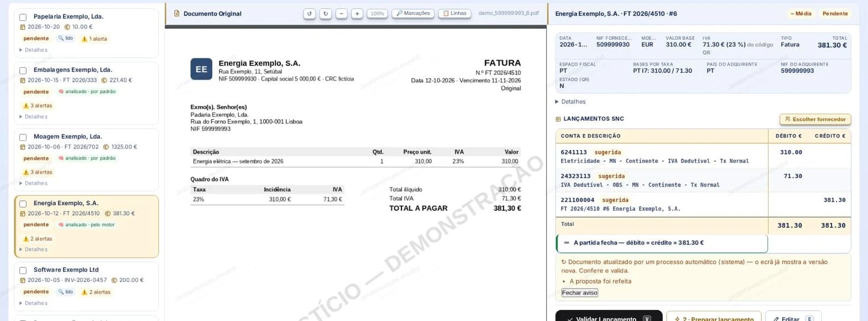
Task: Select Papelaria Exemplo, Lda. checkbox
Action: point(23,17)
